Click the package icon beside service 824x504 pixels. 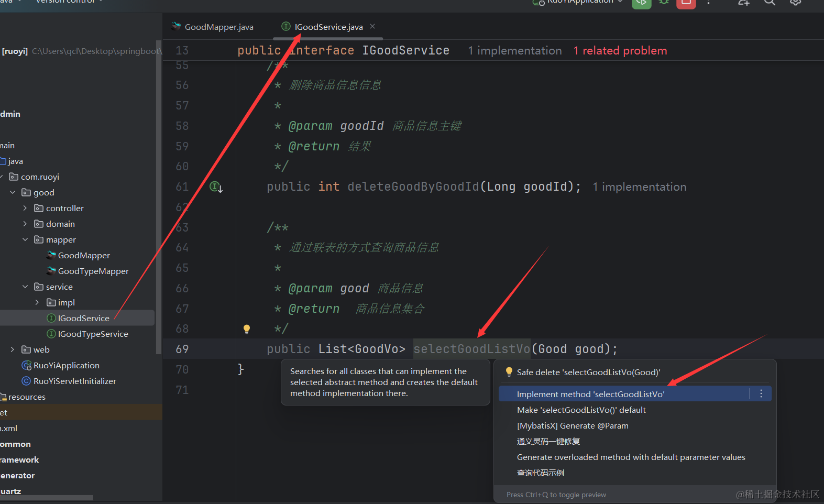(39, 287)
